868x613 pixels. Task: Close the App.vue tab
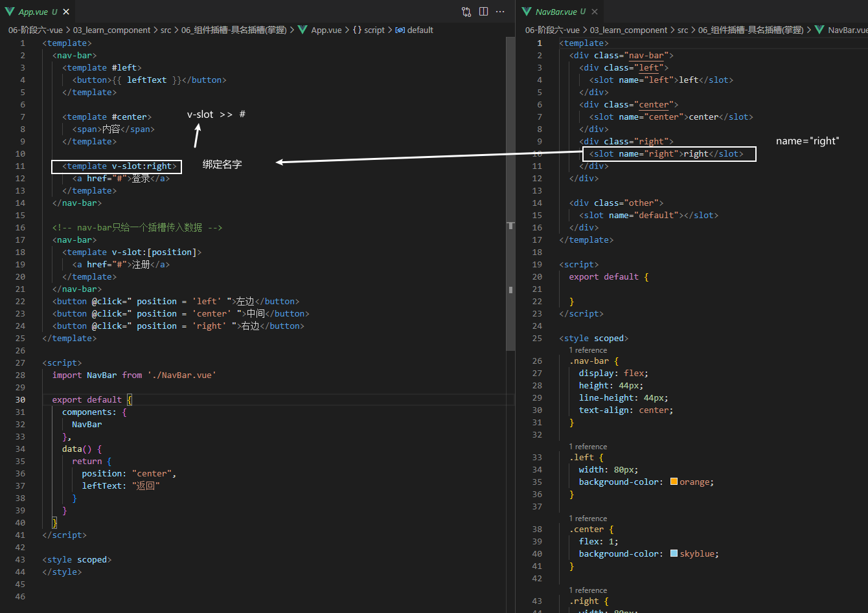[67, 12]
